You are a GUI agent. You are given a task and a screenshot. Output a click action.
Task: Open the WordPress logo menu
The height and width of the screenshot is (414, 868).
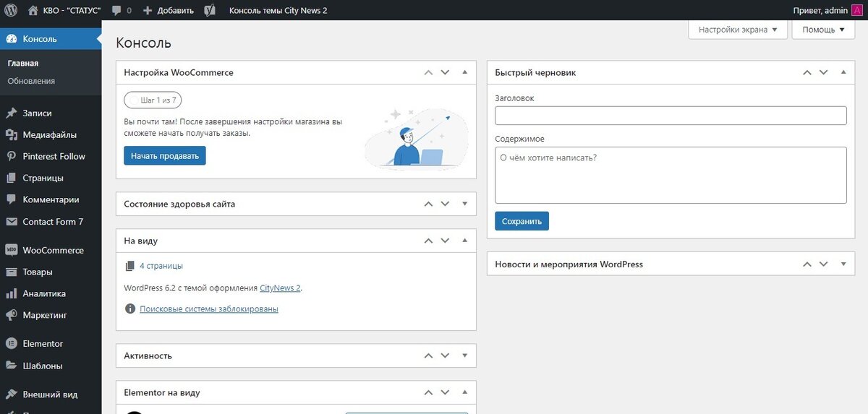(11, 10)
